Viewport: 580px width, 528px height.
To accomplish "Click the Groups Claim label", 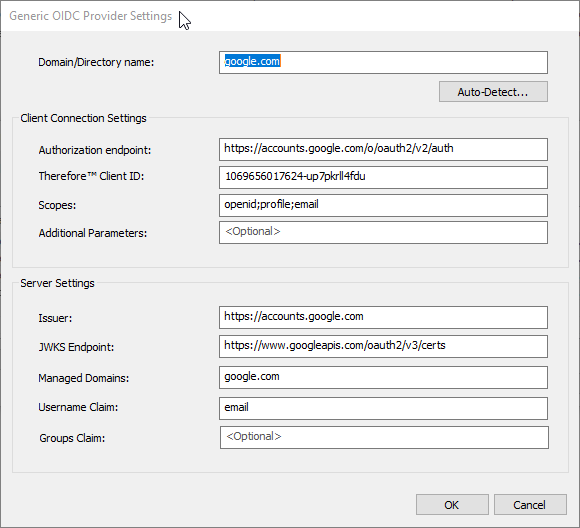I will pyautogui.click(x=72, y=438).
